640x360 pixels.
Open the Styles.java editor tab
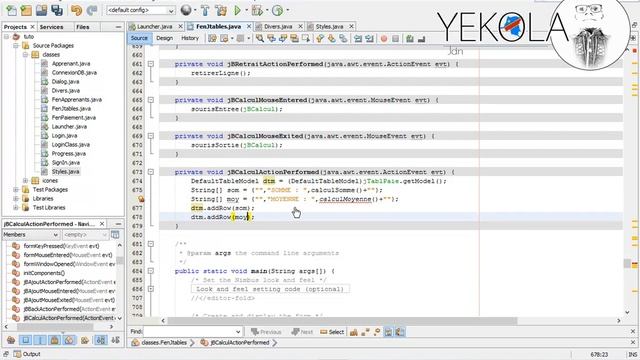[x=329, y=27]
